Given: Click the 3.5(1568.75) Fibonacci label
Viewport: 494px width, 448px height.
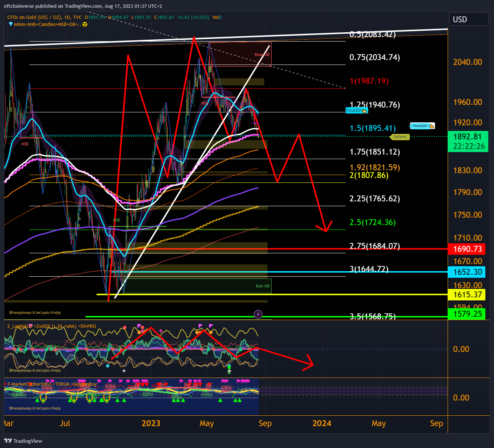Looking at the screenshot, I should (373, 316).
